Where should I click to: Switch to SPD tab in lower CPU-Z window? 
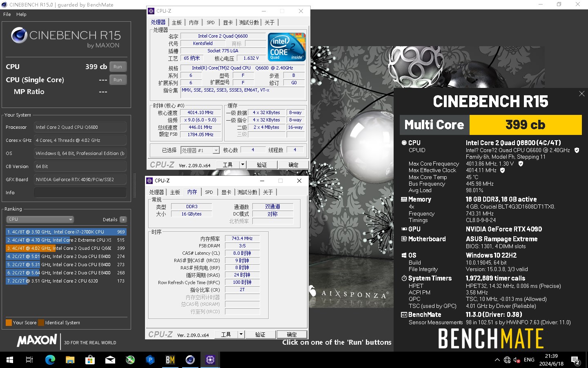coord(209,192)
